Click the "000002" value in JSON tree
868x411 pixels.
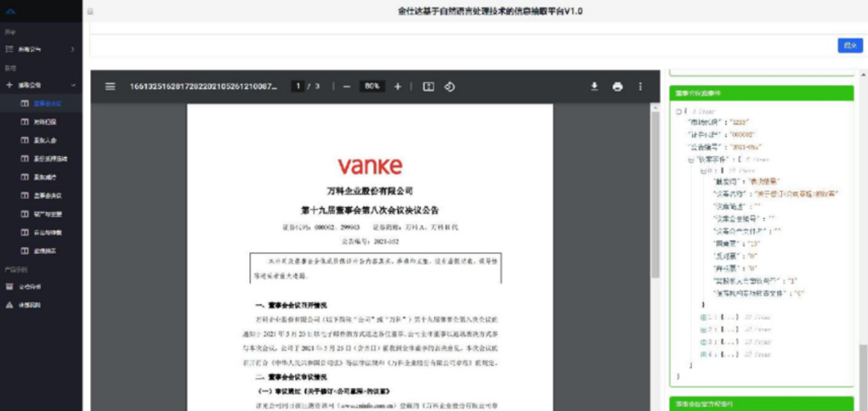[741, 135]
